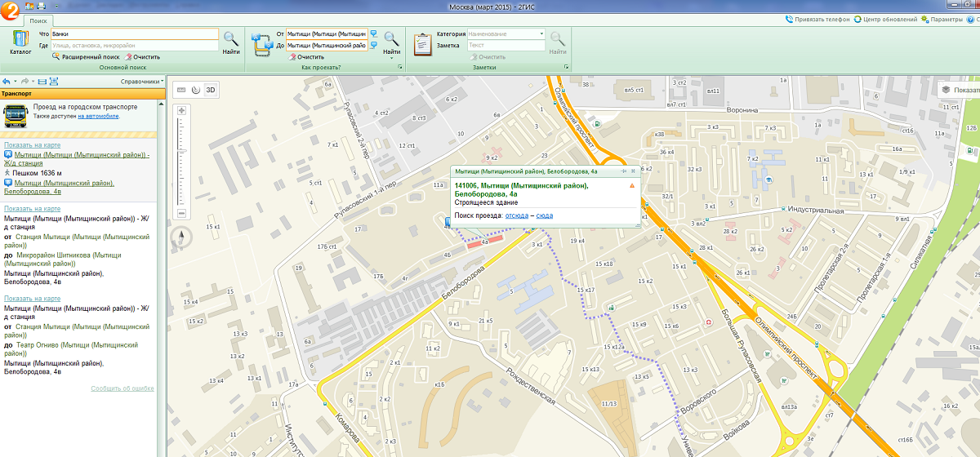Click the print icon in title bar
Image resolution: width=980 pixels, height=457 pixels.
tap(41, 7)
